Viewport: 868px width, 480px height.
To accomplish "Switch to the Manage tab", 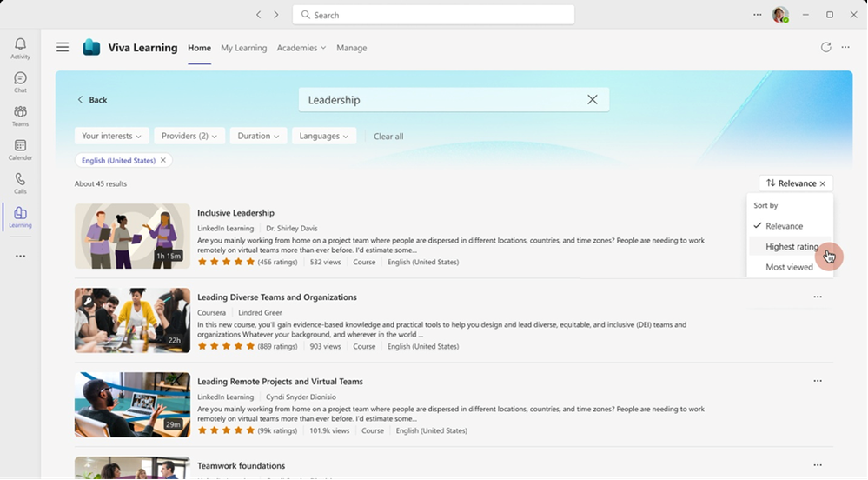I will [x=352, y=48].
